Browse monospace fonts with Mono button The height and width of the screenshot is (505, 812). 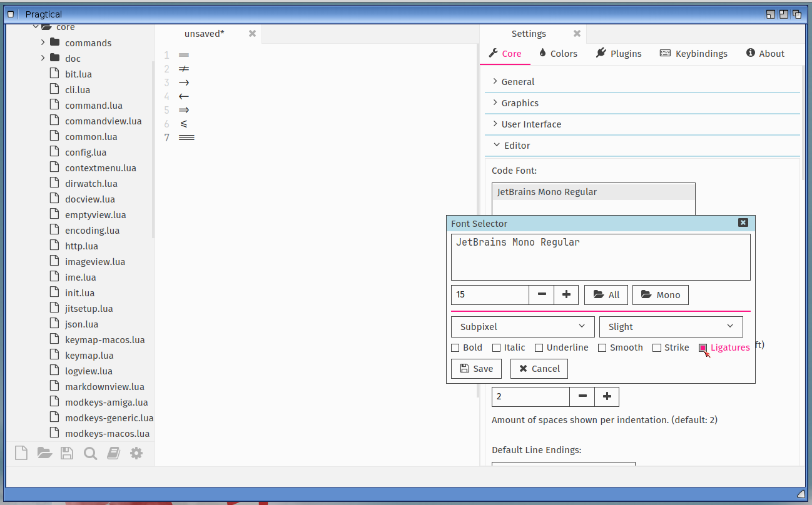point(661,295)
